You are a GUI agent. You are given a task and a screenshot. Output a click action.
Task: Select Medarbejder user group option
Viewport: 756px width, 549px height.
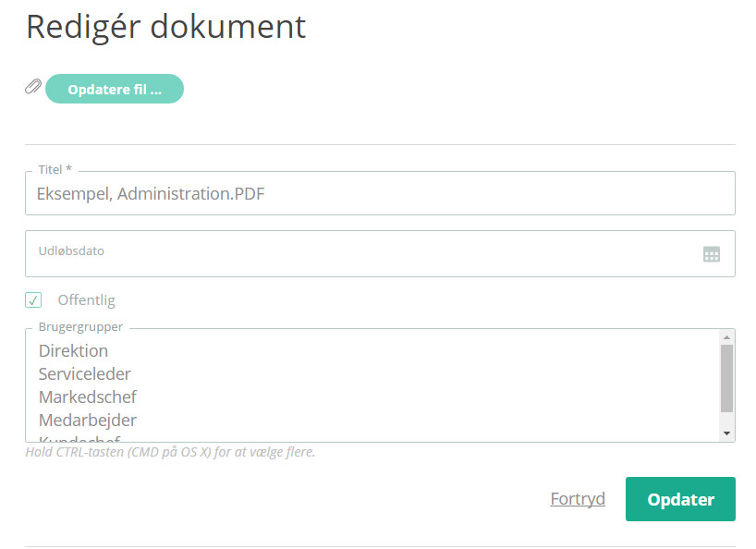click(x=88, y=421)
